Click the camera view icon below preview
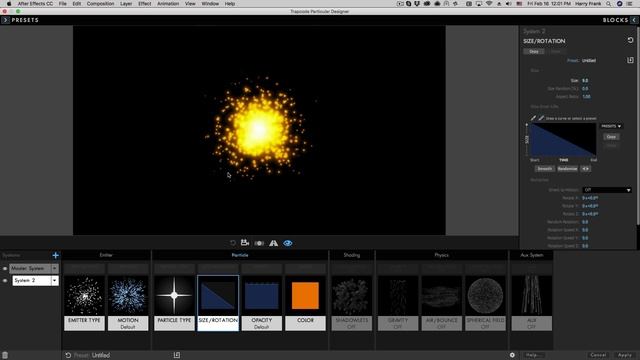Viewport: 640px width, 360px height. (x=245, y=243)
